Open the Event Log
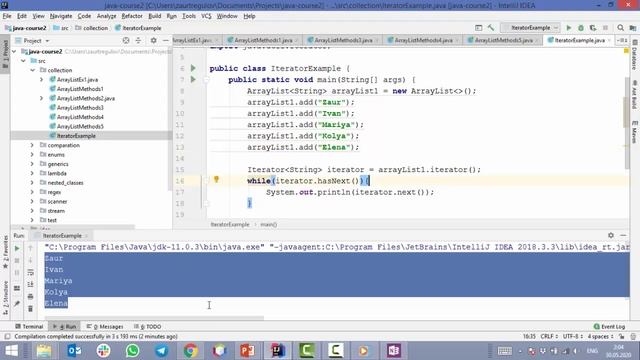640x360 pixels. tap(609, 327)
